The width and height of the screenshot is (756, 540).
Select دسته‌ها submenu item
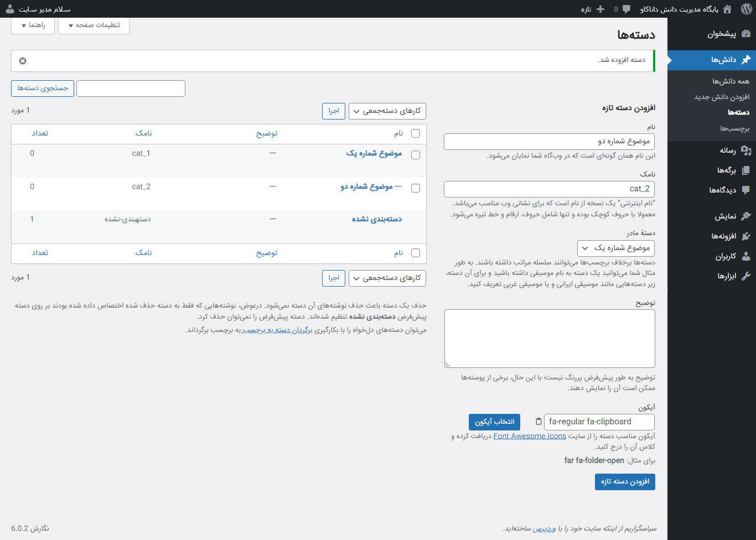(738, 112)
